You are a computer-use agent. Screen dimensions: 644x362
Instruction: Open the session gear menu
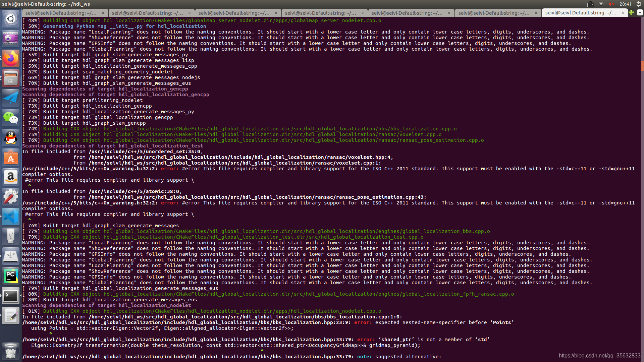click(x=639, y=4)
